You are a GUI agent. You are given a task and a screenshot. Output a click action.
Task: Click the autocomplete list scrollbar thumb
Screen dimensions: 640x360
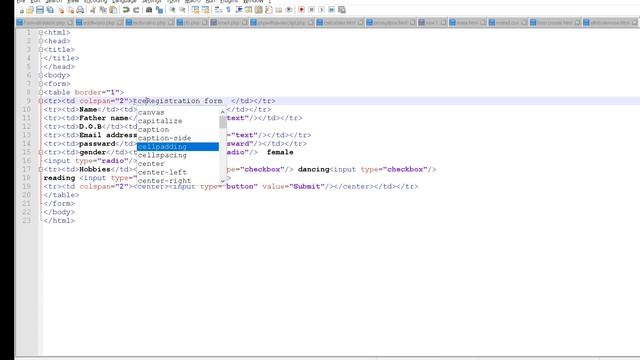(222, 122)
